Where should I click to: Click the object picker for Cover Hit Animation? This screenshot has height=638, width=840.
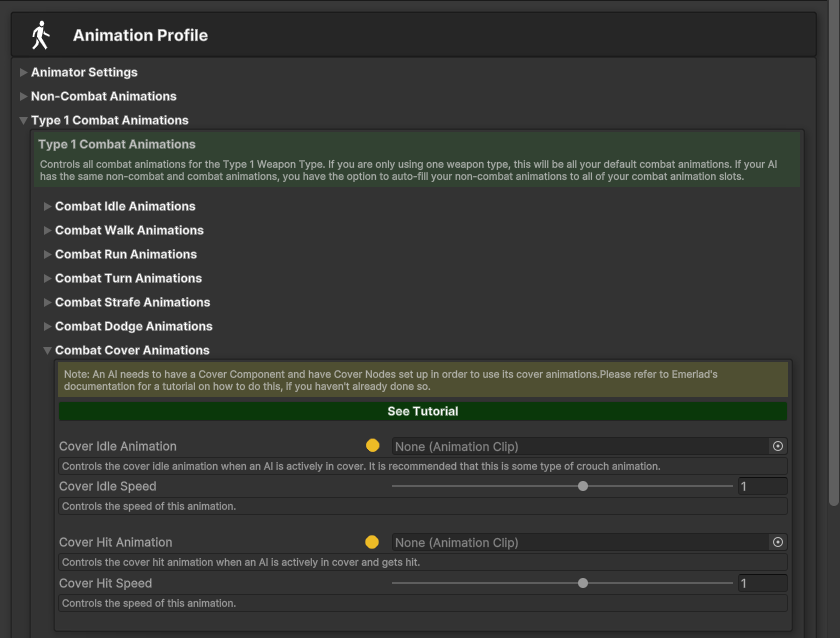point(778,542)
